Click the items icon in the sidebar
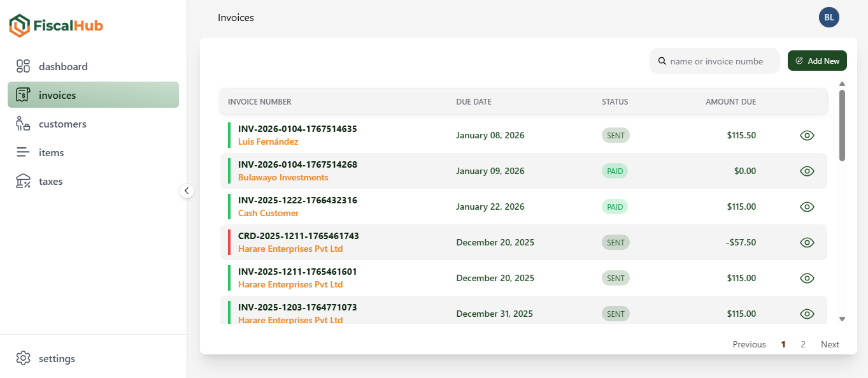868x378 pixels. point(24,152)
